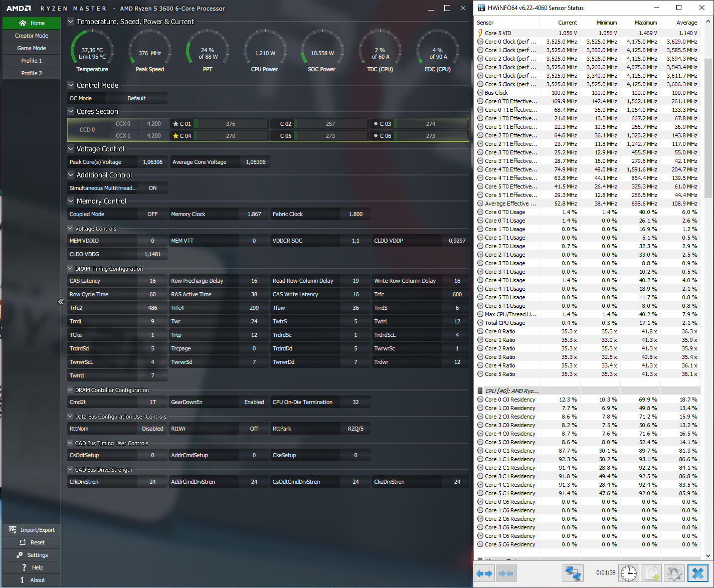Viewport: 714px width, 588px height.
Task: Open the Home tab
Action: click(x=32, y=23)
